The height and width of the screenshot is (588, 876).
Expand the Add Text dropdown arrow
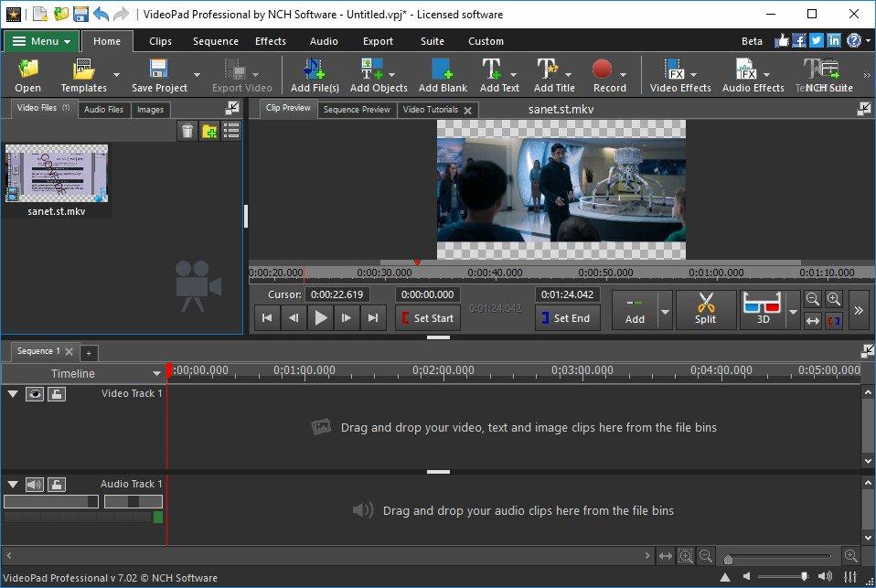pos(513,75)
